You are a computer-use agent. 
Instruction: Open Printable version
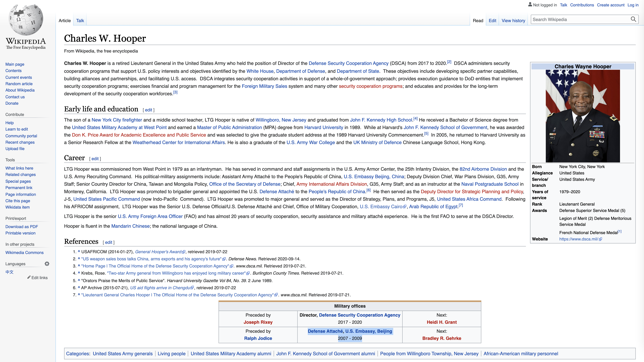click(20, 233)
